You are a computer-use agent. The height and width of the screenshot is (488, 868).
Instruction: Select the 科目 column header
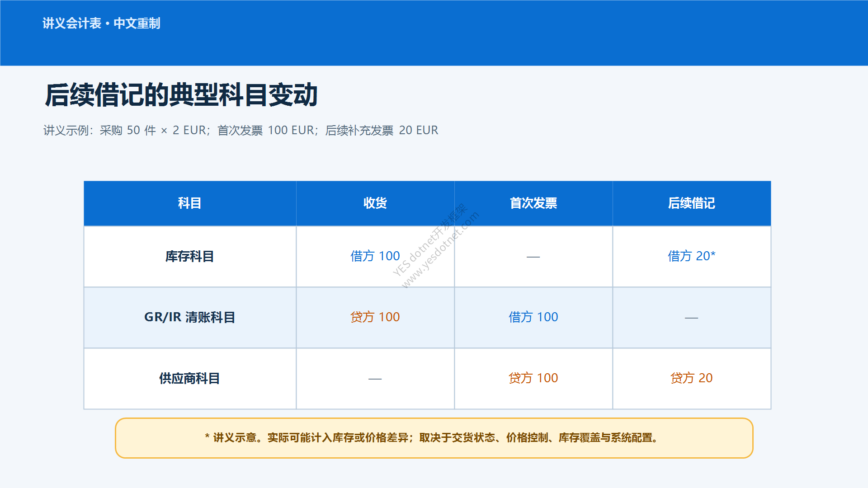point(190,203)
